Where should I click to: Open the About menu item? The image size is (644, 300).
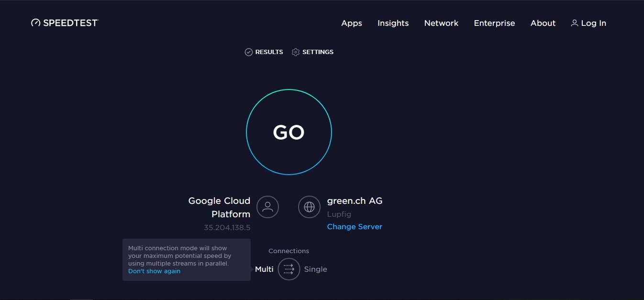[x=543, y=23]
